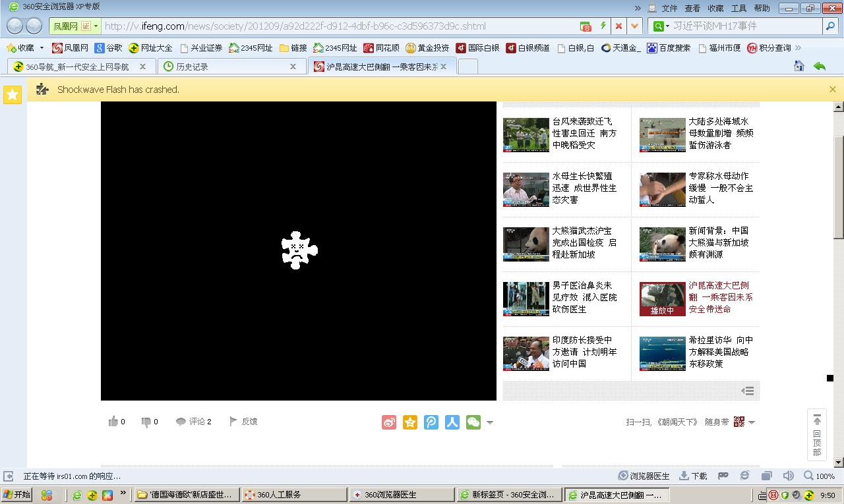
Task: Open the 百度搜索 bookmark
Action: click(669, 47)
